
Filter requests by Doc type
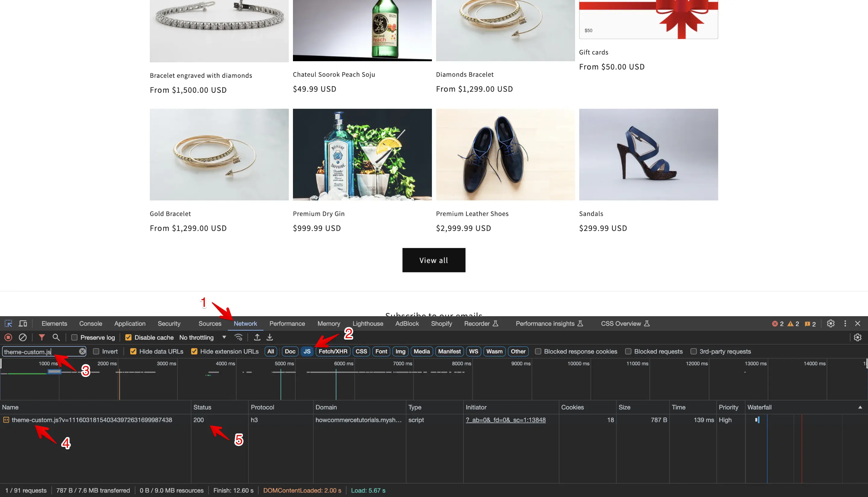290,351
